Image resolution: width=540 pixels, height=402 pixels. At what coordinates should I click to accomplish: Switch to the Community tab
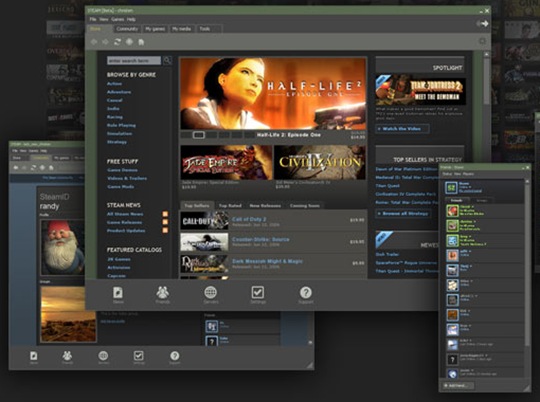[x=127, y=29]
